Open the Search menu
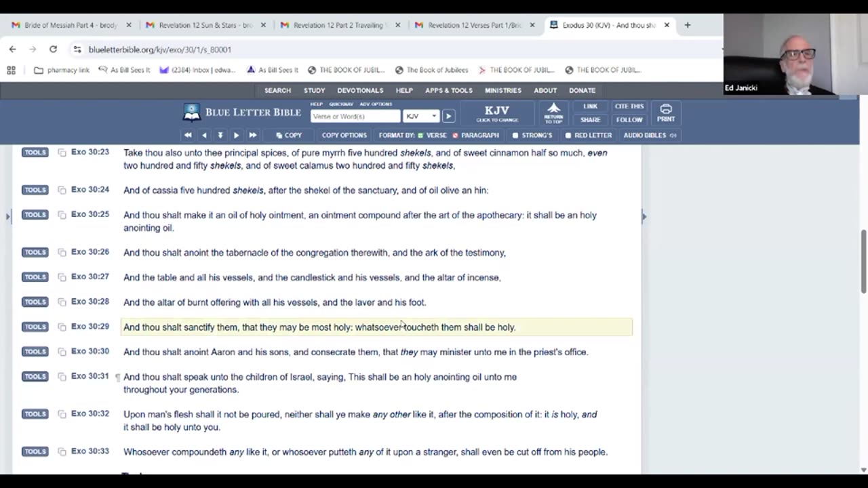The width and height of the screenshot is (868, 488). 277,90
